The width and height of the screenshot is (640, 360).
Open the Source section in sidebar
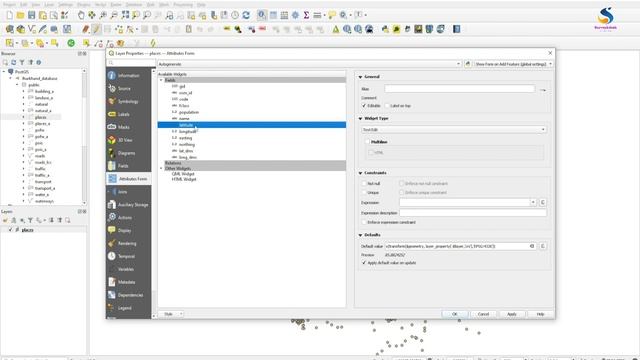129,89
